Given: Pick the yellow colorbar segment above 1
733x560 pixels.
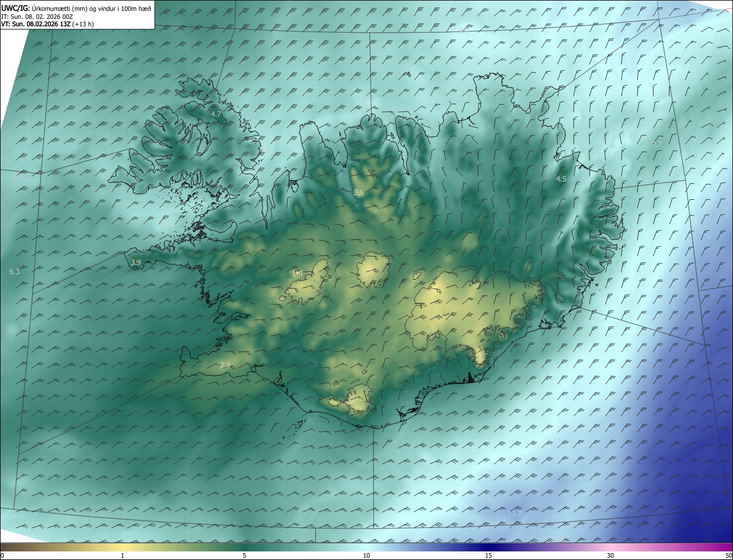Looking at the screenshot, I should 123,547.
